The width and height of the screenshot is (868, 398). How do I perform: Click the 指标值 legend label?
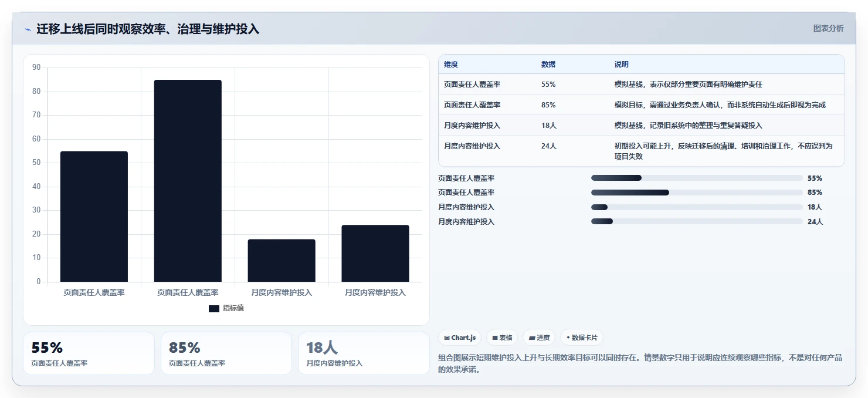coord(233,308)
